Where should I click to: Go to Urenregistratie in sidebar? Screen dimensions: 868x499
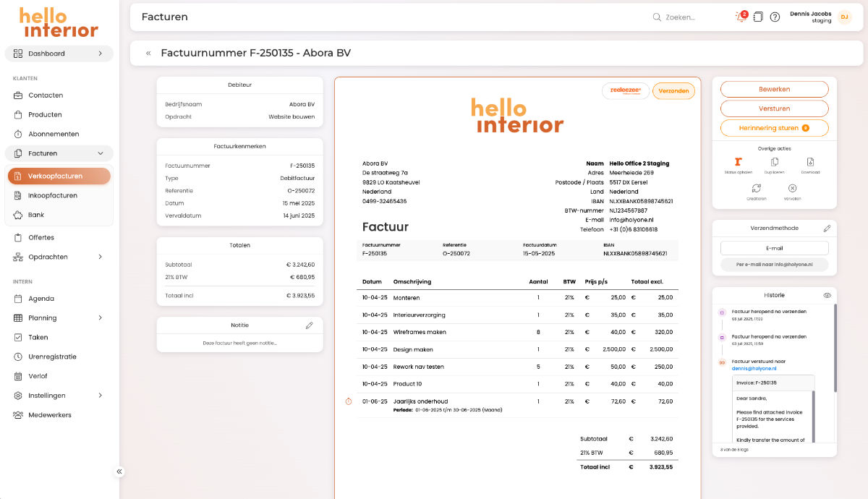tap(52, 357)
